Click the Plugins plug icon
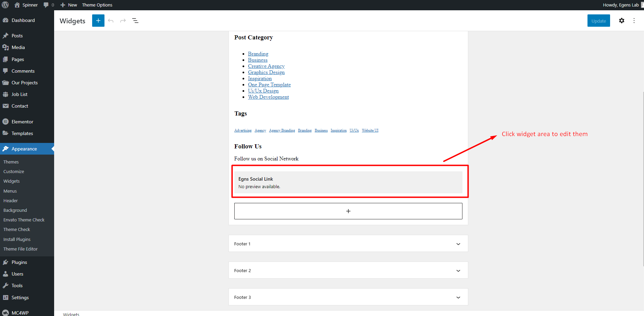This screenshot has width=644, height=316. pyautogui.click(x=5, y=262)
